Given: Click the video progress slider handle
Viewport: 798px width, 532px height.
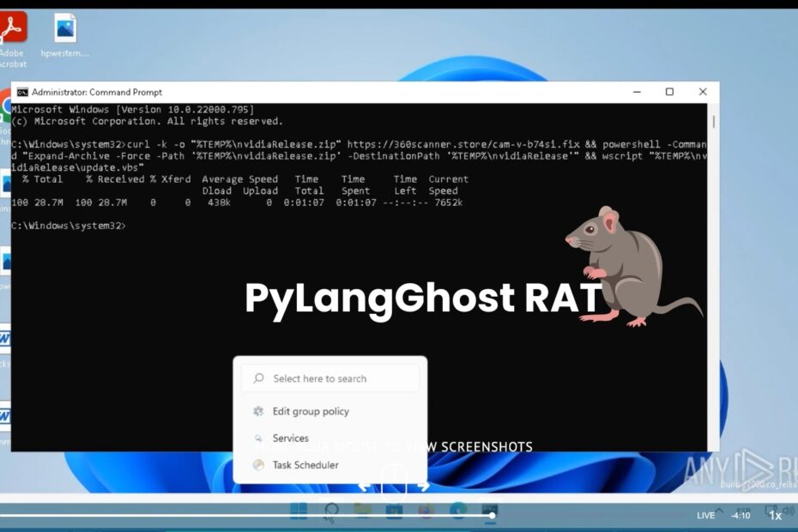Looking at the screenshot, I should tap(493, 515).
